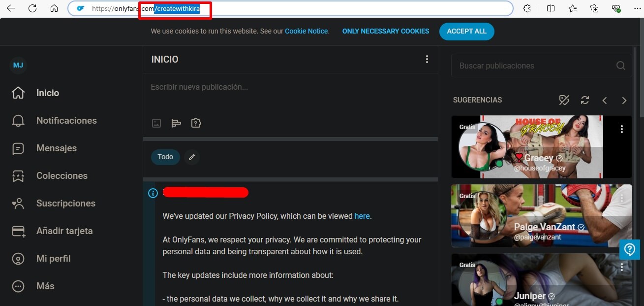
Task: Open the browser extensions puzzle icon
Action: [527, 8]
